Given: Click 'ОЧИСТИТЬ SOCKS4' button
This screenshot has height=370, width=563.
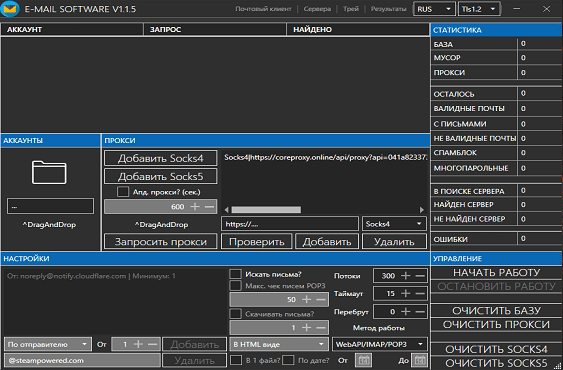Looking at the screenshot, I should coord(496,349).
